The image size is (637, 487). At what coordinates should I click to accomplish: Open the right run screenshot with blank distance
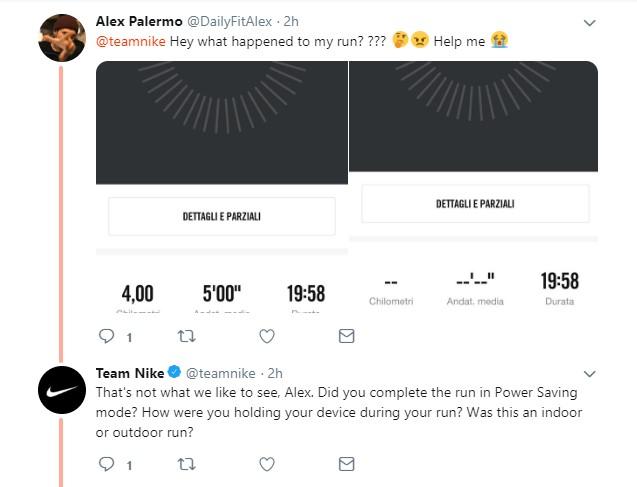(x=473, y=187)
